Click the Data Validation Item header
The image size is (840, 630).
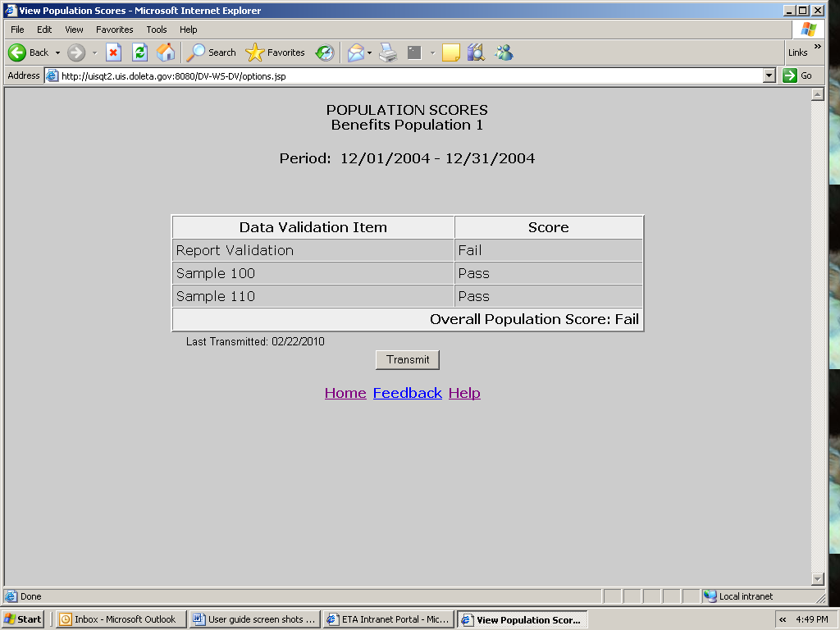pos(313,227)
